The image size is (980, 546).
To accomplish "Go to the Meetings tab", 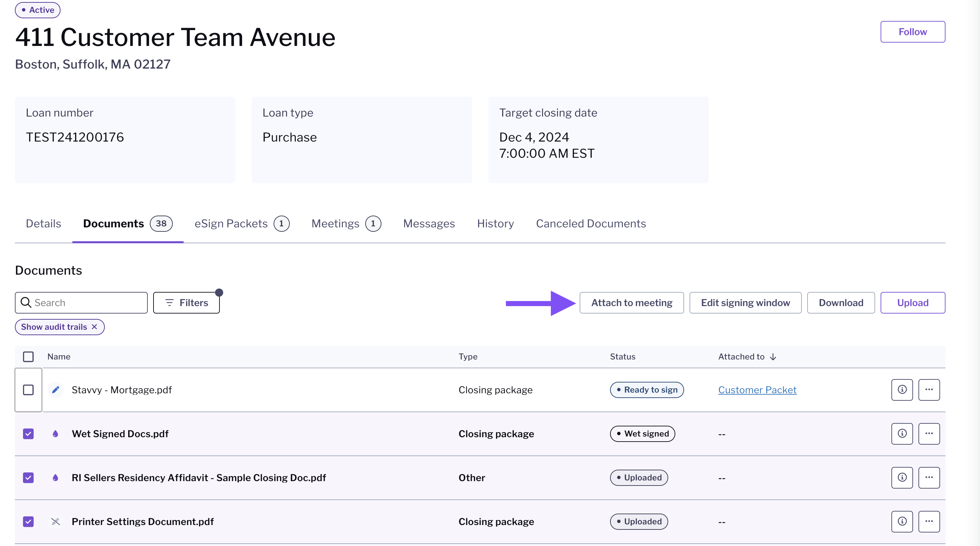I will coord(346,223).
